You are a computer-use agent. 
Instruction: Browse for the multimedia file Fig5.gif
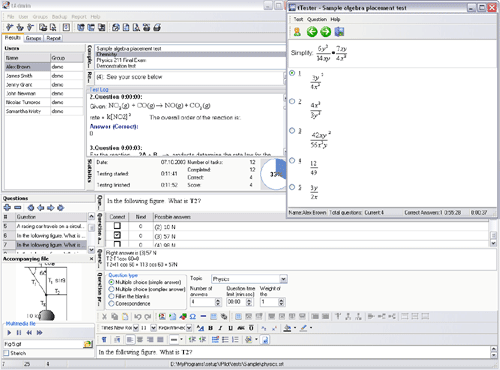click(88, 344)
